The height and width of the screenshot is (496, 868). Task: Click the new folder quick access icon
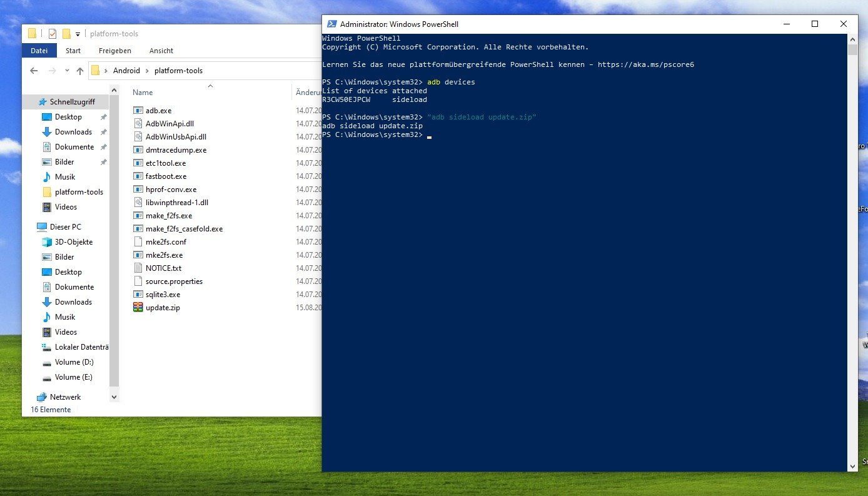(x=66, y=34)
